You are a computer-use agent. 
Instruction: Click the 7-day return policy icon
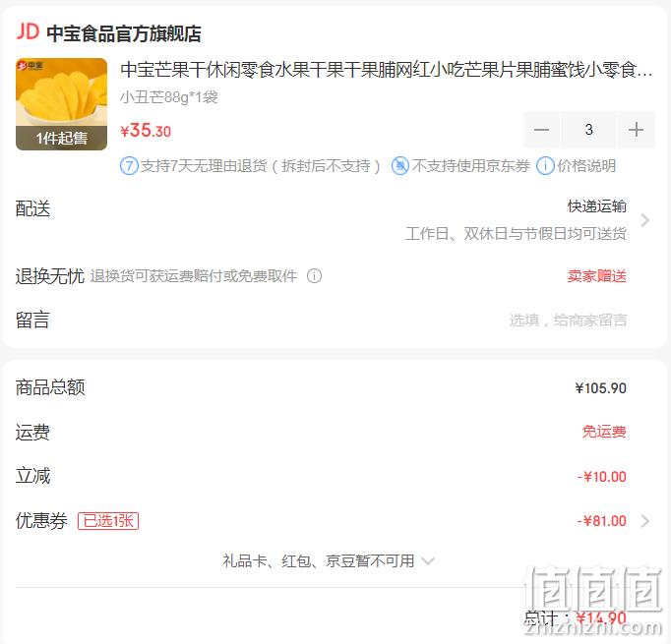coord(129,166)
